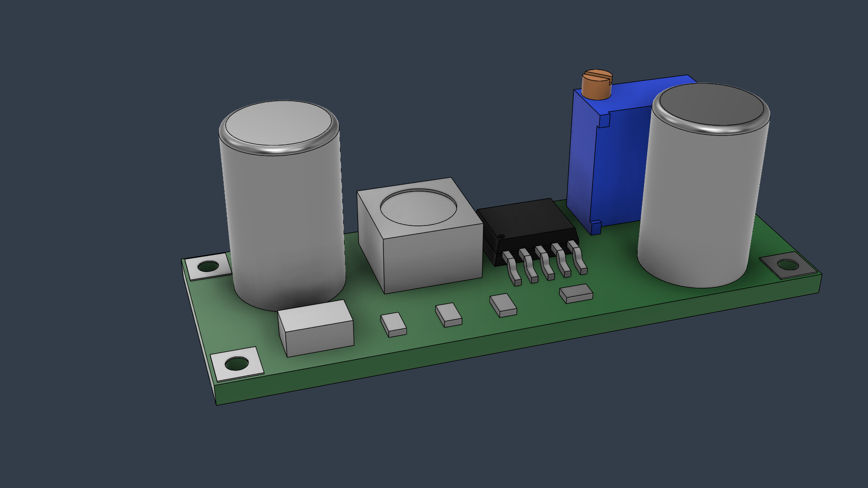The height and width of the screenshot is (488, 868).
Task: Select the wide SMD component below IC pins
Action: click(576, 293)
